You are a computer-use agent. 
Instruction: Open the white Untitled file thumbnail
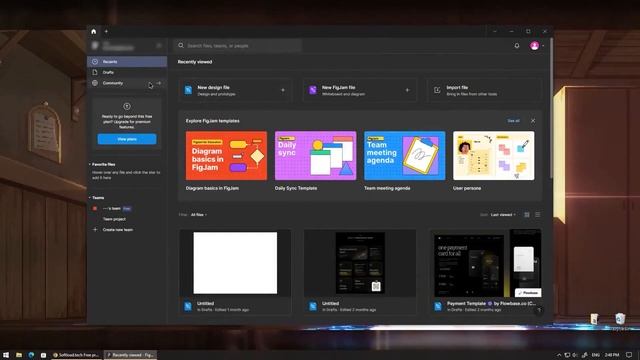click(x=235, y=263)
